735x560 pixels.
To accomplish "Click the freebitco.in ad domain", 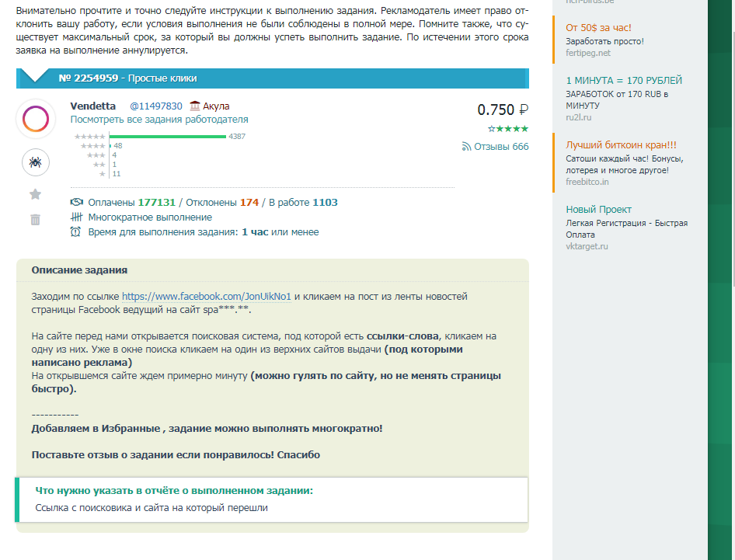I will point(587,182).
